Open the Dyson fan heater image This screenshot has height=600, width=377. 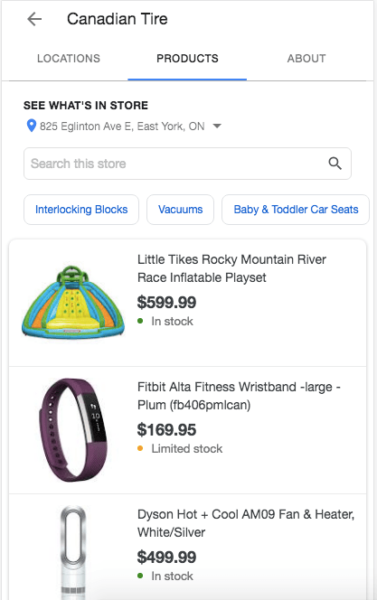(73, 553)
